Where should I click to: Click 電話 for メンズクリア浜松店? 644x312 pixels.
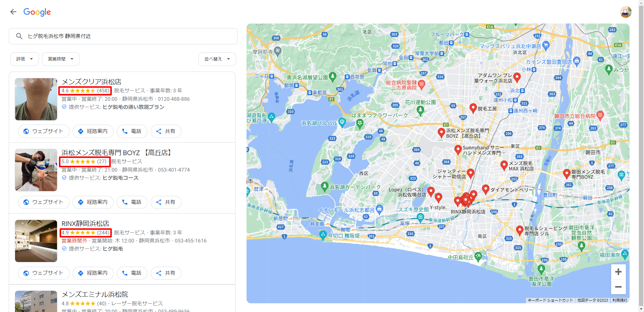point(132,131)
